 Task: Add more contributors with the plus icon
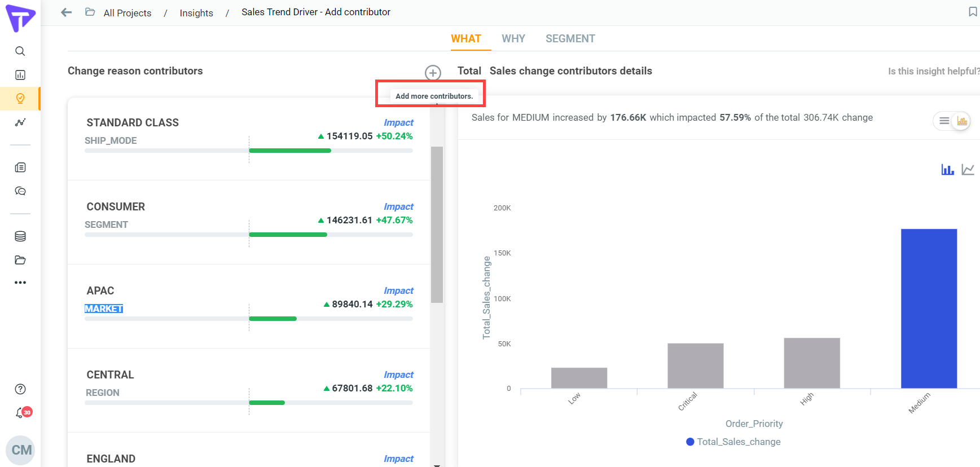[433, 73]
